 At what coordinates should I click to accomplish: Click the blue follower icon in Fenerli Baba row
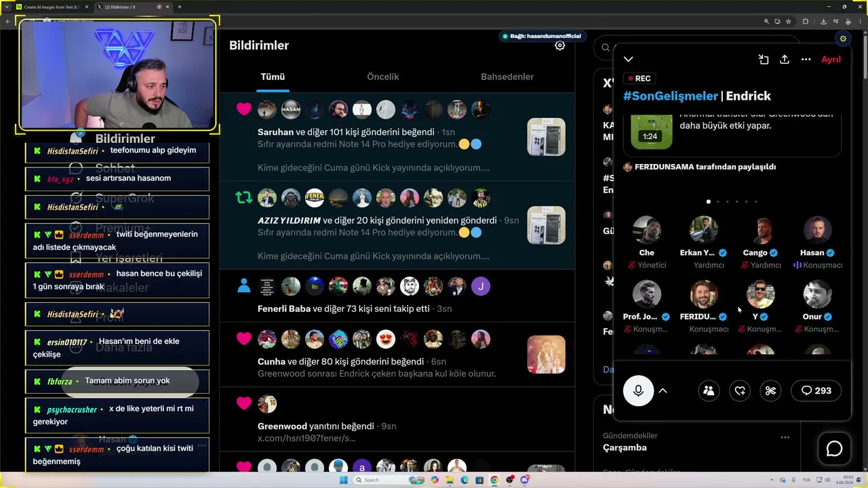[243, 286]
